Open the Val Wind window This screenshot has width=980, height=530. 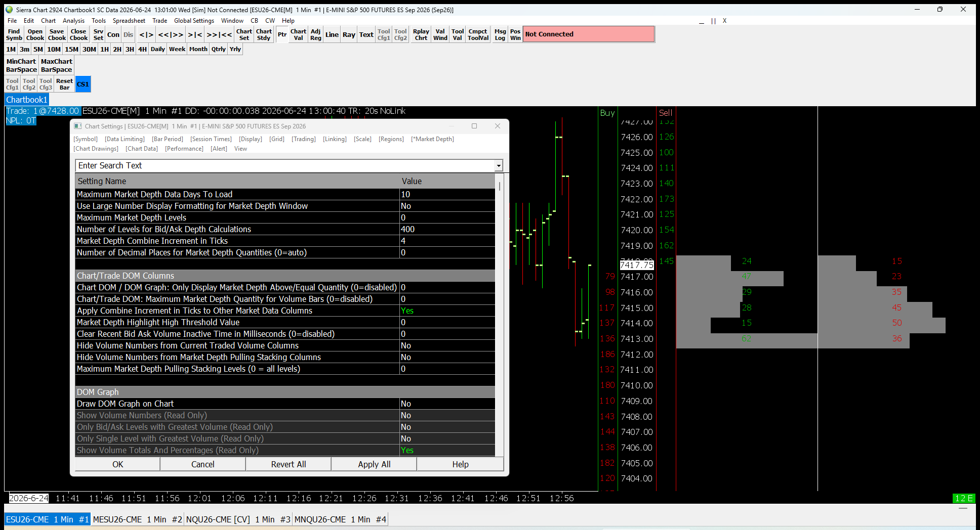[x=440, y=34]
